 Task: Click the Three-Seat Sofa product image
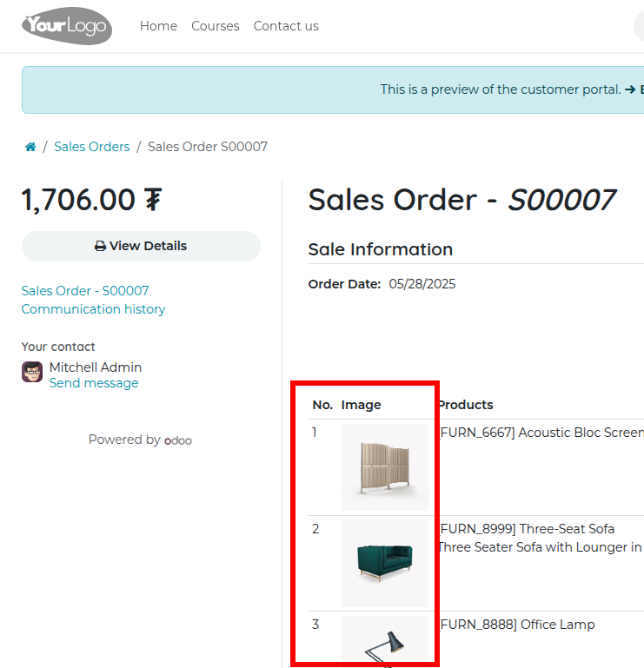click(x=384, y=563)
